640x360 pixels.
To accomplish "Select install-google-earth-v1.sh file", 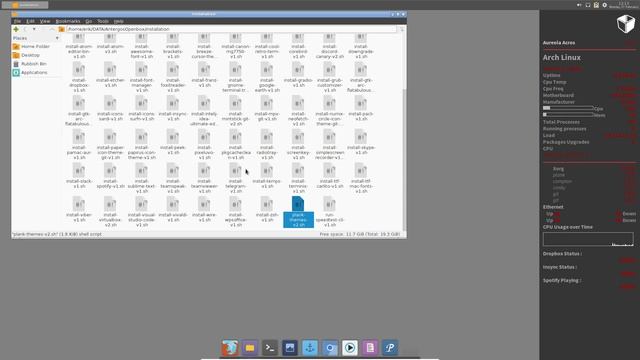I will (267, 78).
